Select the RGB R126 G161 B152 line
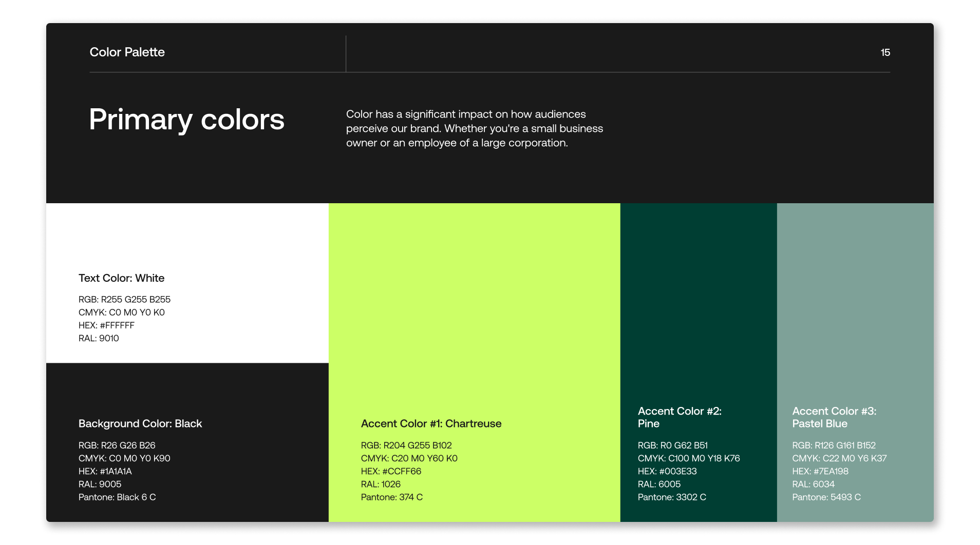This screenshot has width=980, height=545. click(x=834, y=445)
